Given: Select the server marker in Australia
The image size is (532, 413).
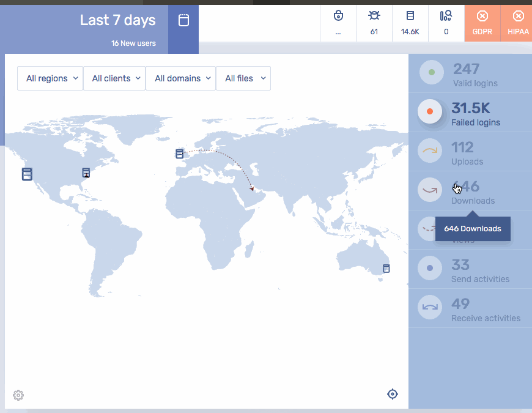Looking at the screenshot, I should [386, 269].
